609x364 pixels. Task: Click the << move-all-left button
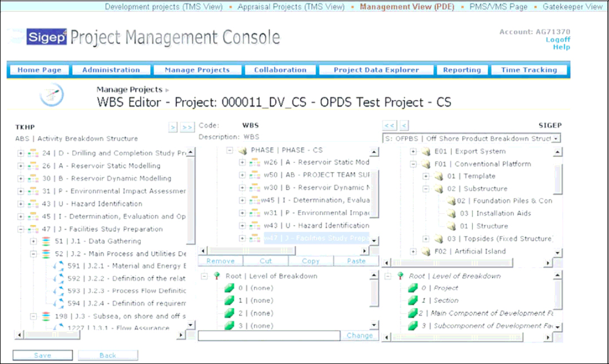(389, 126)
